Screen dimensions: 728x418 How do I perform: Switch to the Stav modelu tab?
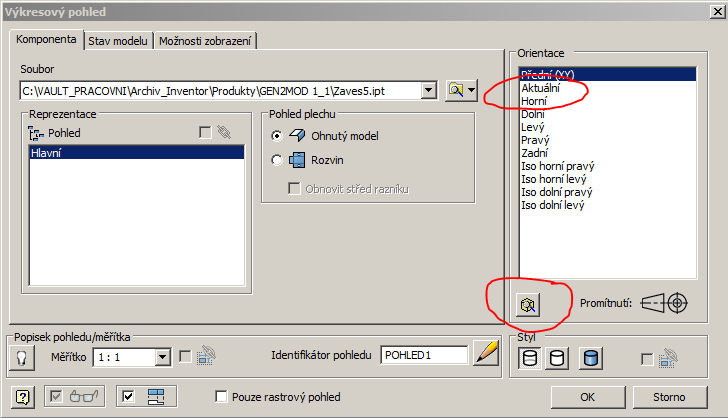pos(118,41)
